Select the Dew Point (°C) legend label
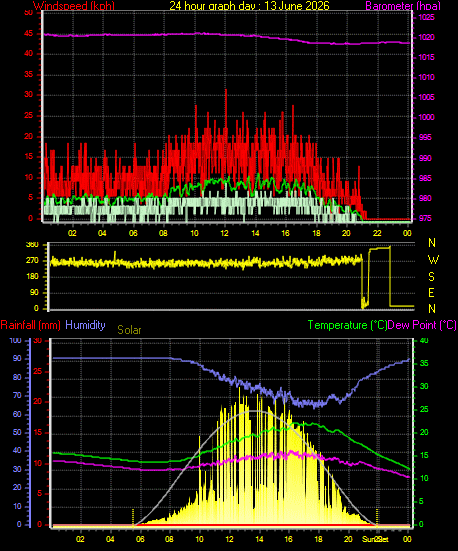Viewport: 458px width, 551px height. click(422, 325)
